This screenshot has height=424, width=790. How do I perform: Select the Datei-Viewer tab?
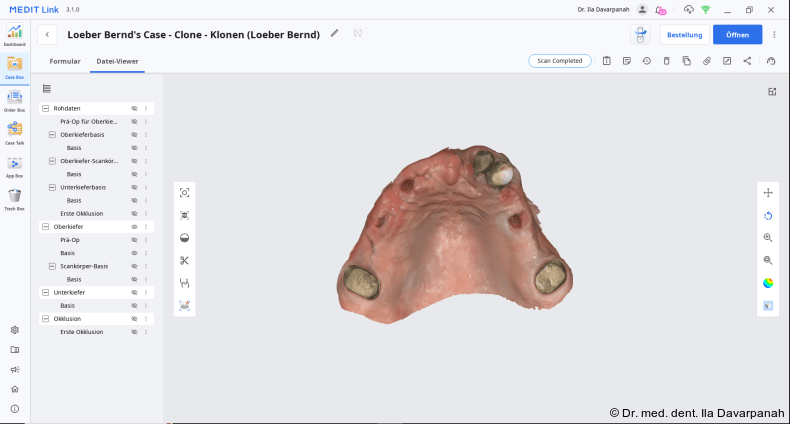[117, 61]
